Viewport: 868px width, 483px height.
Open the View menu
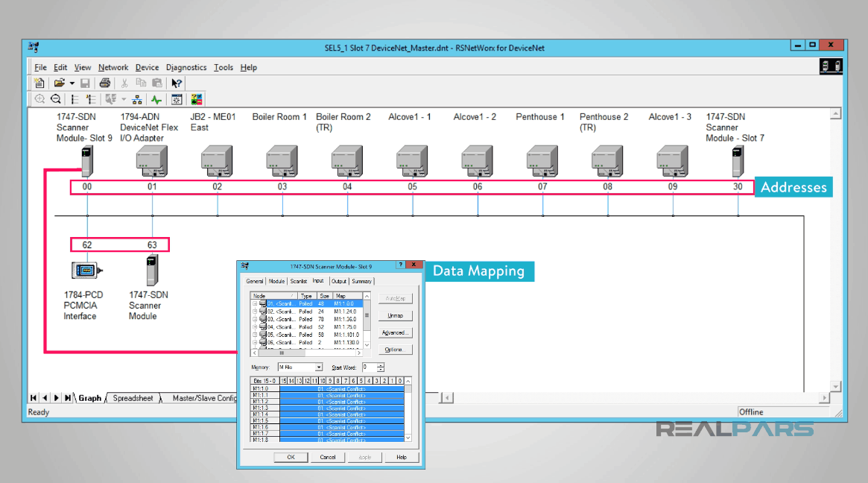(83, 68)
